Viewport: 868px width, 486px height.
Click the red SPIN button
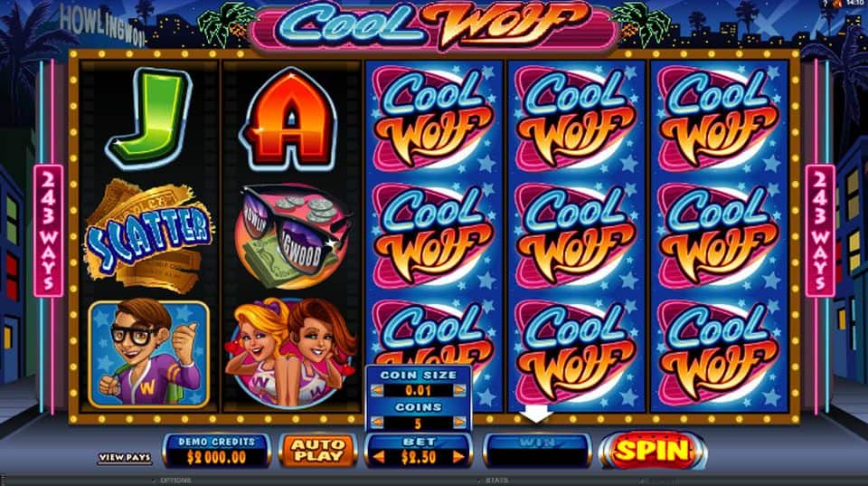[x=652, y=450]
